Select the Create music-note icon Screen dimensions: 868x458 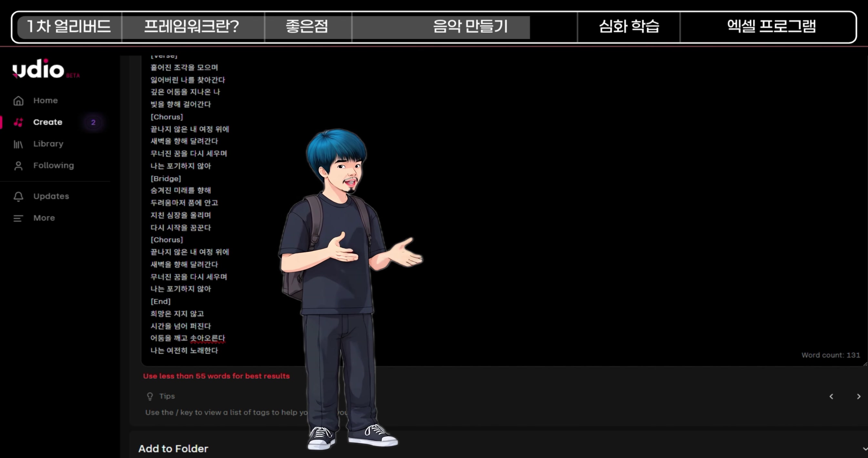18,122
